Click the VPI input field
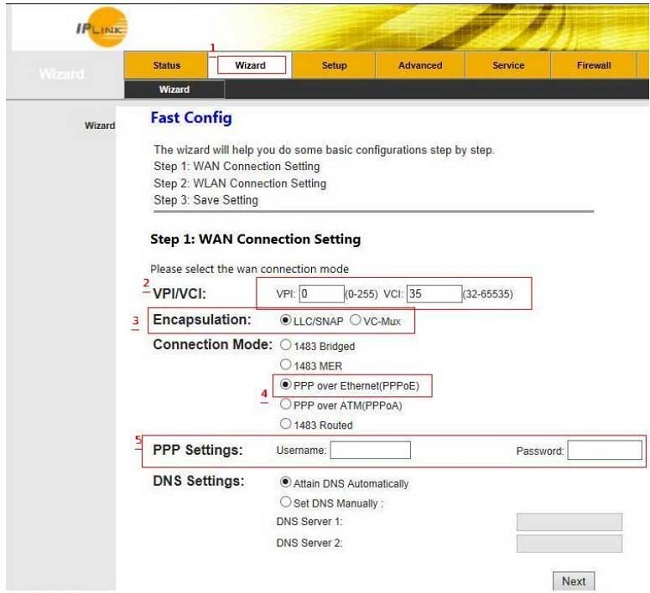This screenshot has height=593, width=650. (319, 294)
